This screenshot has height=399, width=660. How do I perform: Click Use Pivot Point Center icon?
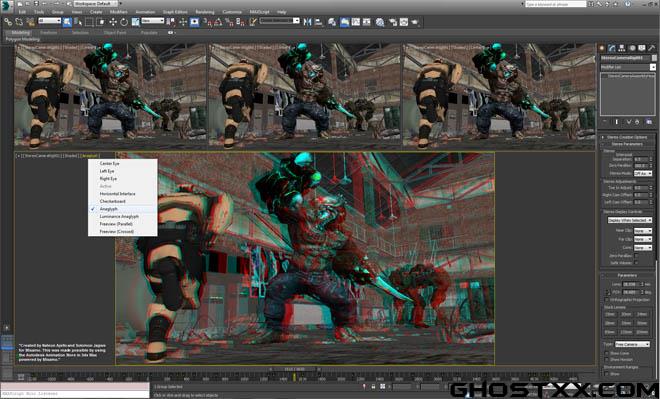[x=171, y=22]
